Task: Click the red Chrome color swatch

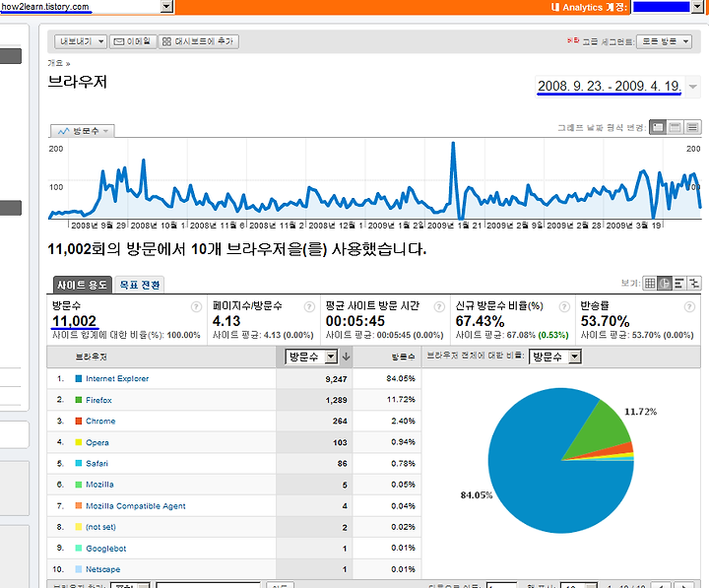Action: pyautogui.click(x=78, y=422)
